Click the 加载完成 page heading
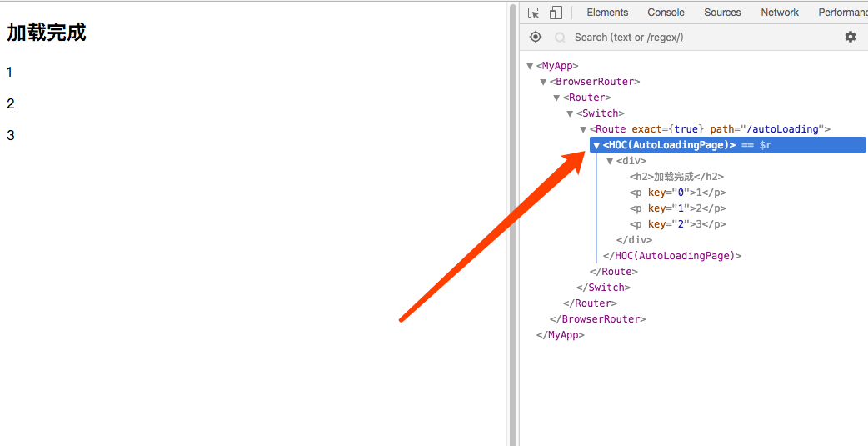The image size is (868, 446). (47, 33)
